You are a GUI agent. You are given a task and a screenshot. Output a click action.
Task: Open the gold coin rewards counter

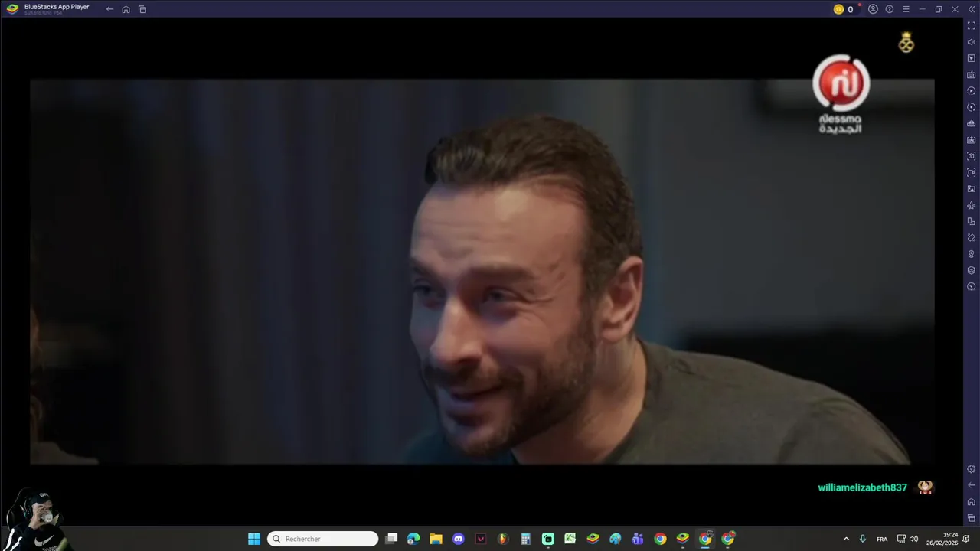click(x=844, y=9)
